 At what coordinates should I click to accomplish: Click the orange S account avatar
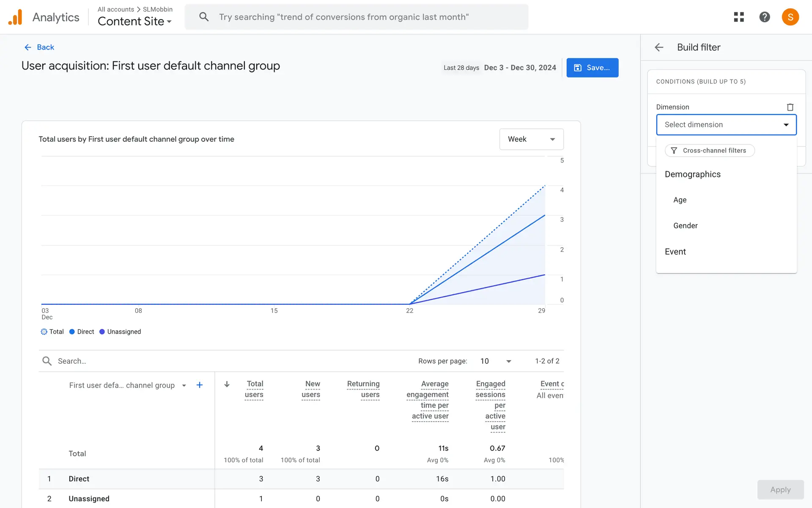[790, 17]
